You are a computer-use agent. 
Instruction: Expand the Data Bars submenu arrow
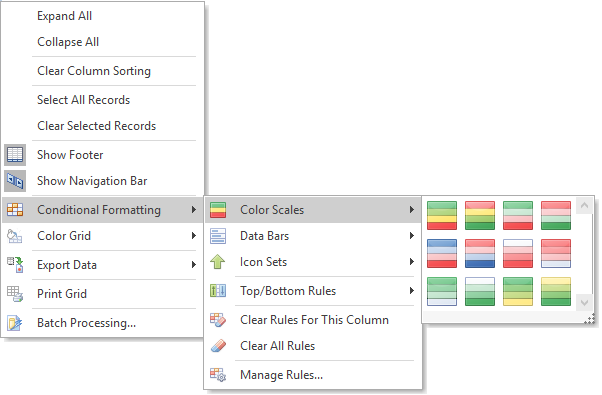(412, 236)
